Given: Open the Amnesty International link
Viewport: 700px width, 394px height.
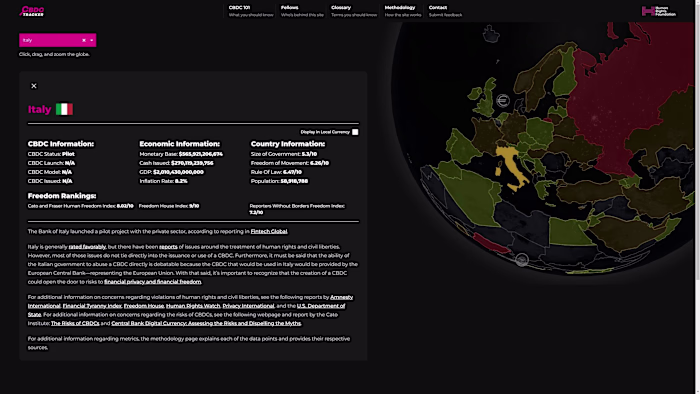Looking at the screenshot, I should (342, 297).
